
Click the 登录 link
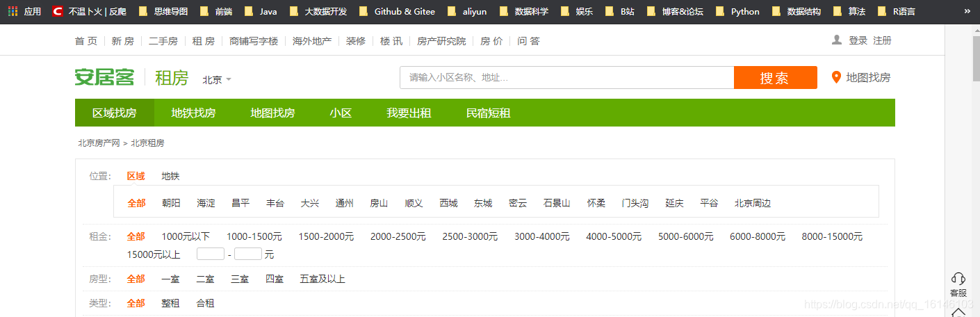coord(858,41)
